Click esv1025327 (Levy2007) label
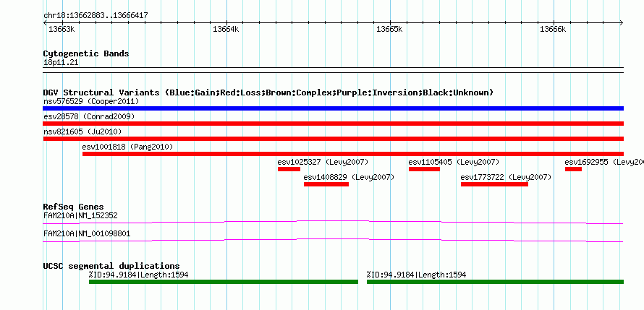 (323, 162)
